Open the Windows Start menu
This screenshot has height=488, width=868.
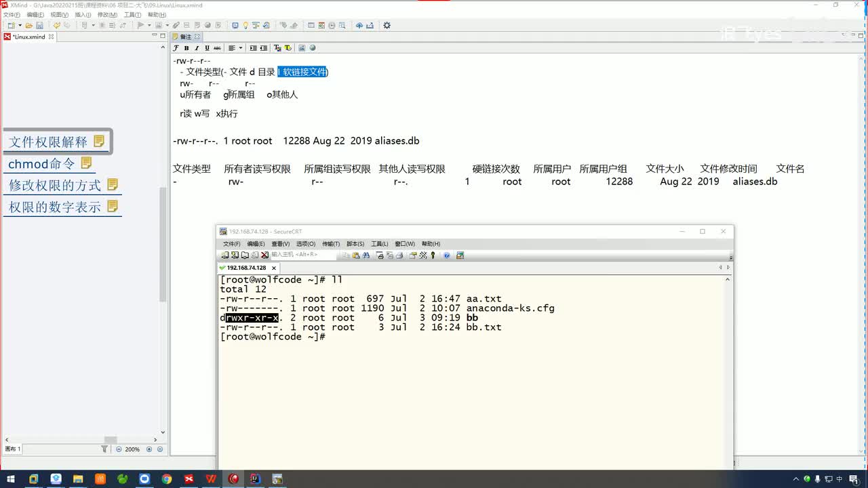click(x=11, y=479)
